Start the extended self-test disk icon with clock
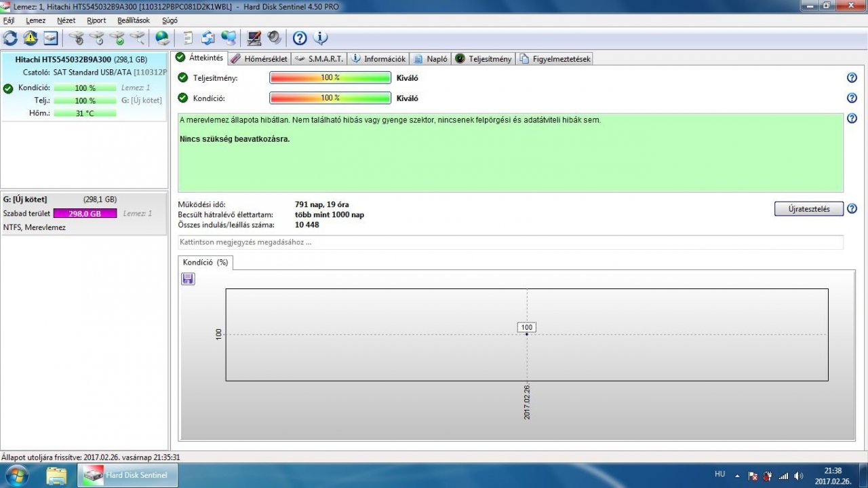 97,38
